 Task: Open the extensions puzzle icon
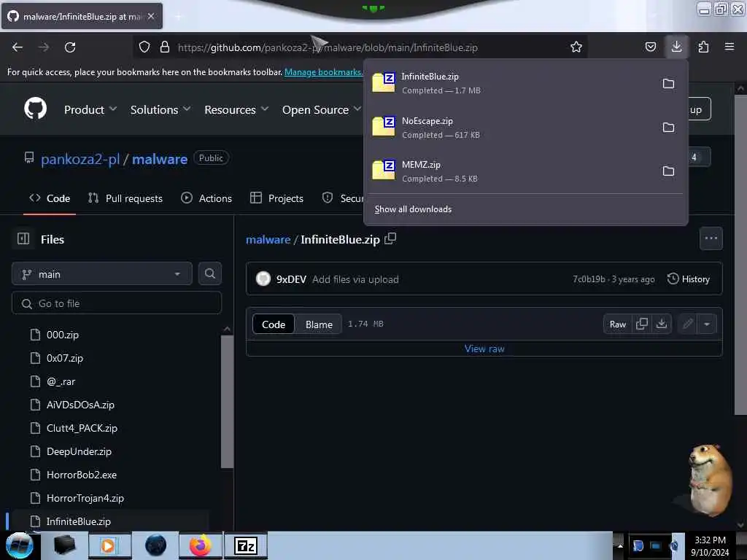tap(703, 47)
